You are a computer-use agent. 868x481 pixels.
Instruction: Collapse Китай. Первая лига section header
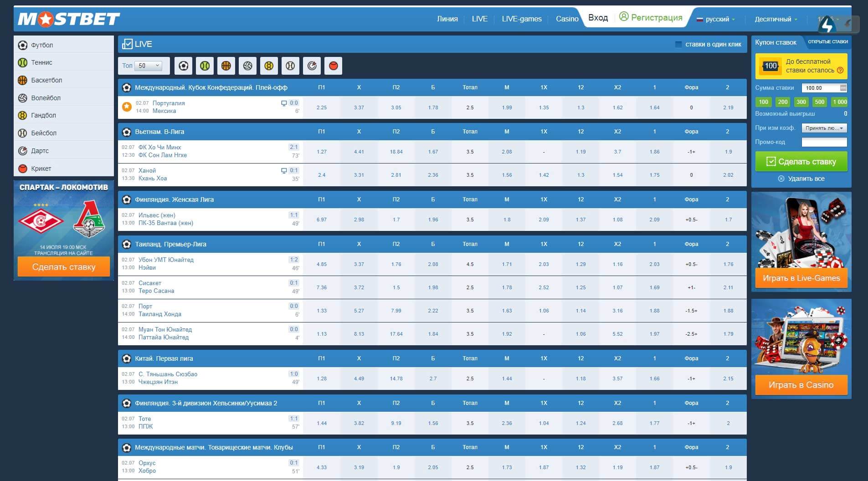click(432, 358)
